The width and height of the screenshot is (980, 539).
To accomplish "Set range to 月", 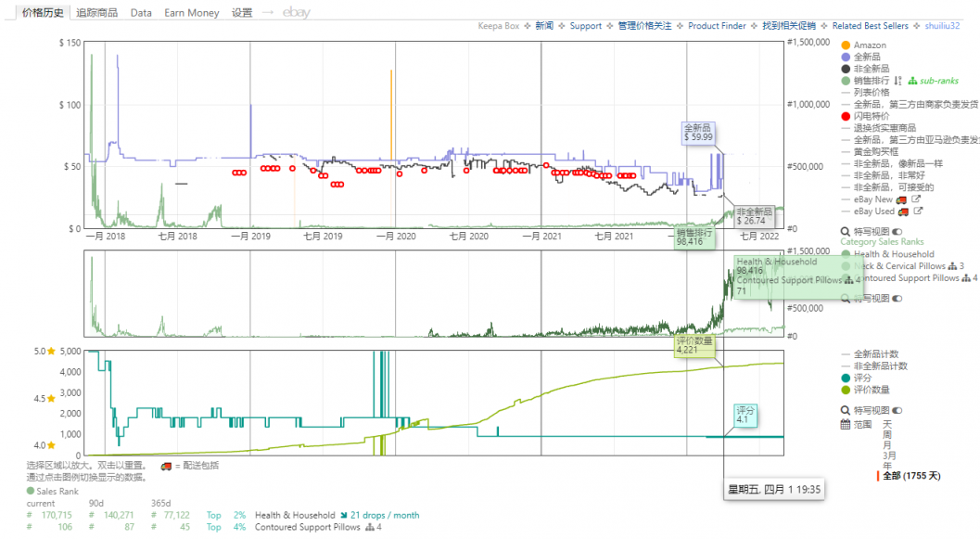I will tap(887, 444).
